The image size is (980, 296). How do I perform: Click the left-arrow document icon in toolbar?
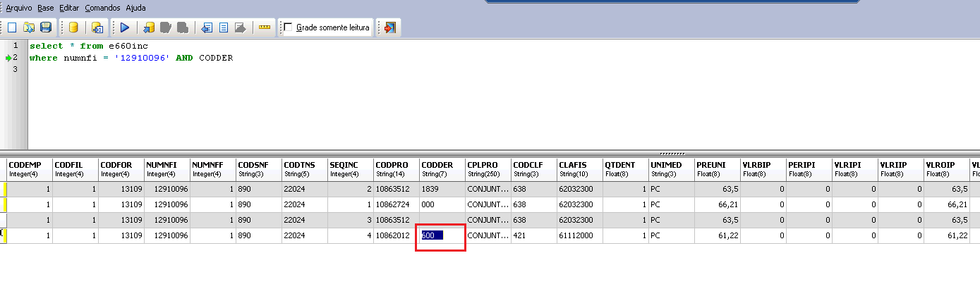(207, 28)
